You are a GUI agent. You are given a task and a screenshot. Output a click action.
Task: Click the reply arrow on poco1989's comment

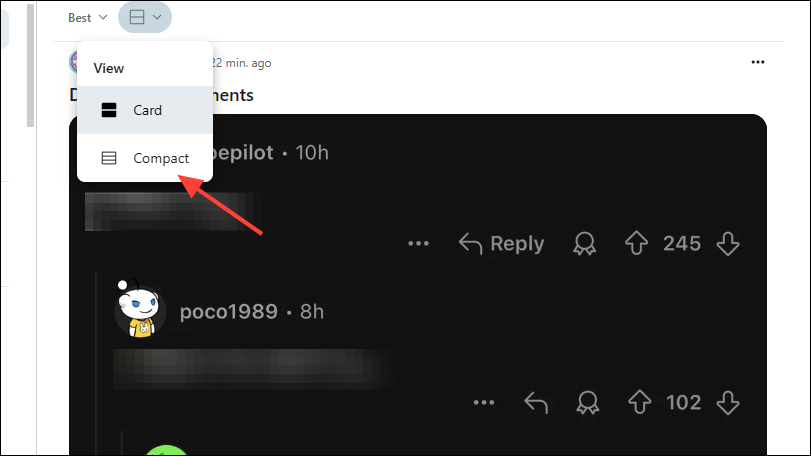coord(536,402)
